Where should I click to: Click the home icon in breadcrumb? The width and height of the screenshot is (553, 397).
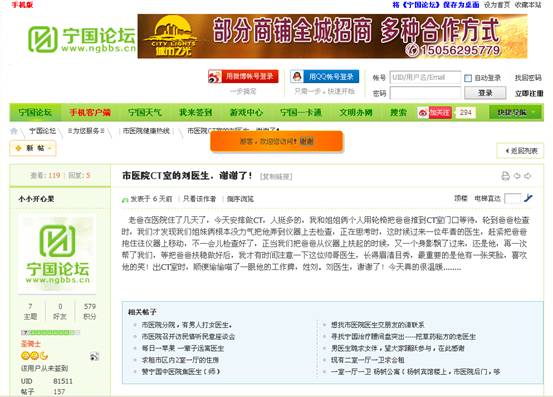click(14, 131)
